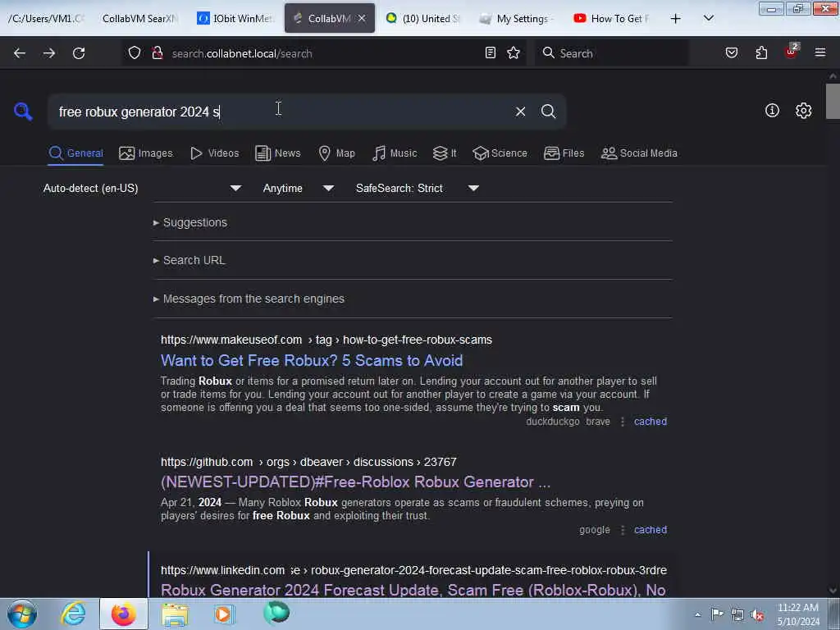Open the uBlock extension icon with badge

792,52
